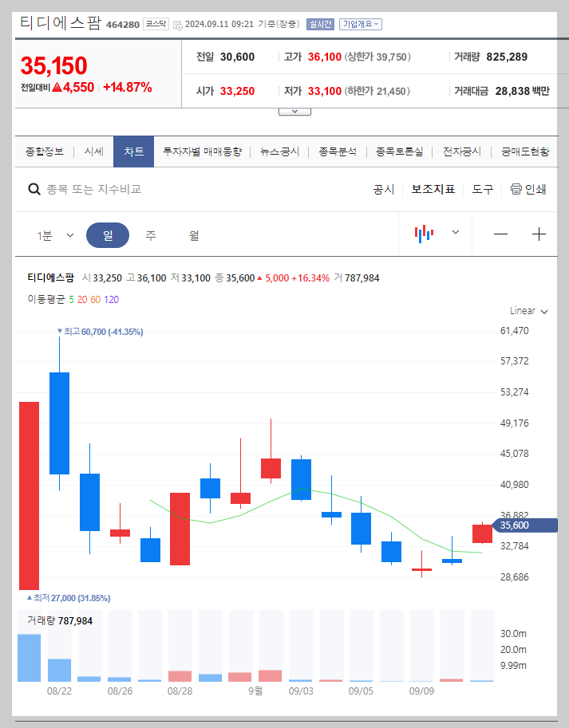Click the 공시 disclosure button
569x728 pixels.
click(384, 189)
